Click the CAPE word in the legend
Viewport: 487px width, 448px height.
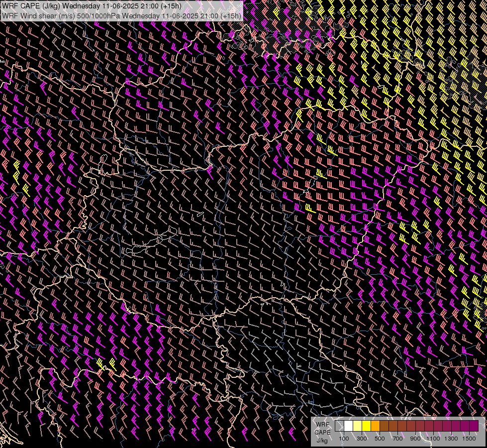click(322, 433)
